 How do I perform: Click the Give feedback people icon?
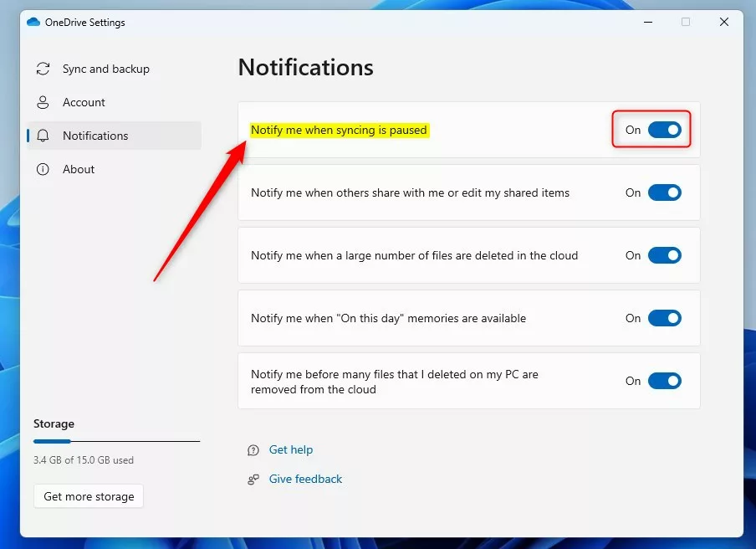tap(253, 479)
